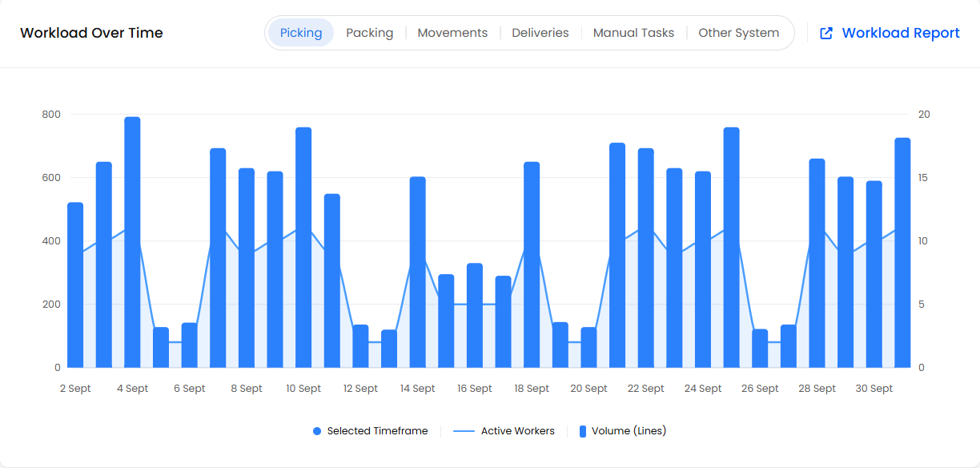Click the '15' right axis value
The image size is (980, 468).
[923, 178]
